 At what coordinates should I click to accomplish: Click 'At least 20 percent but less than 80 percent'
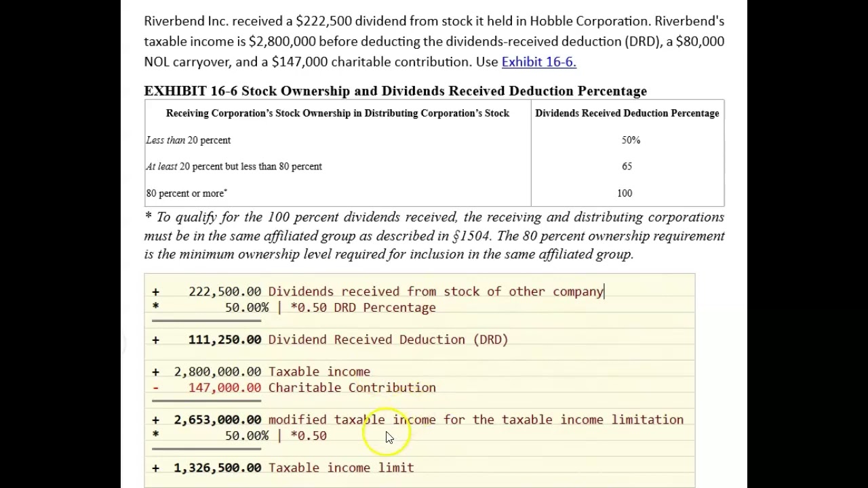[x=234, y=167]
